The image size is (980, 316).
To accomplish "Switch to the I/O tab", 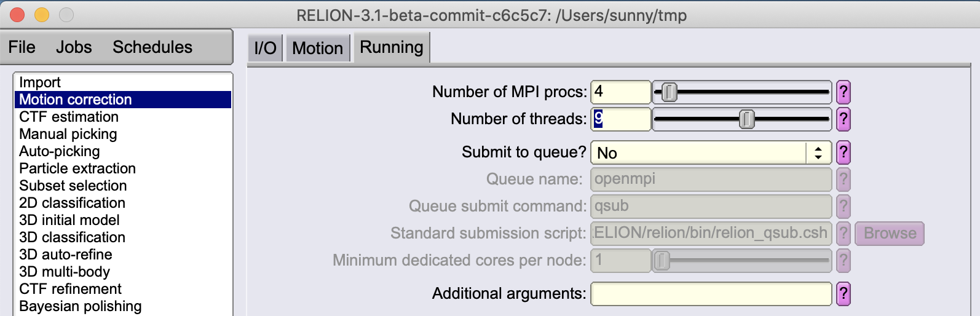I will pos(265,48).
